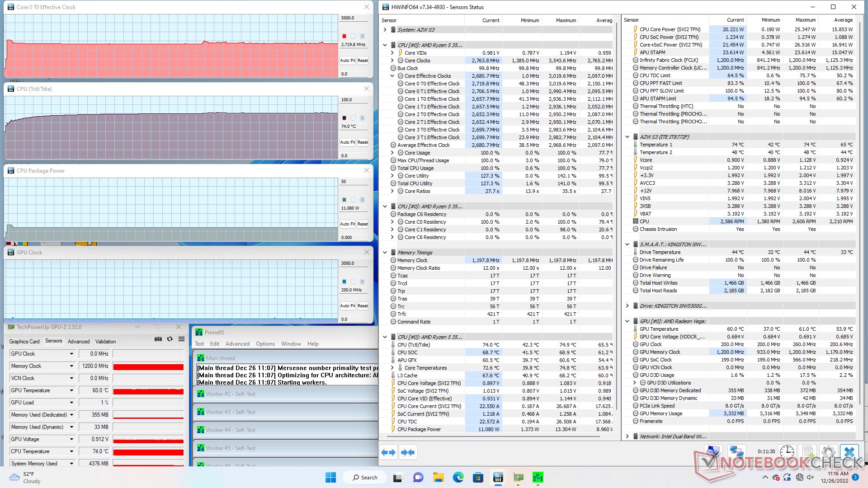Click the 3000.0 maximum field in GPU Clock graph

click(354, 263)
